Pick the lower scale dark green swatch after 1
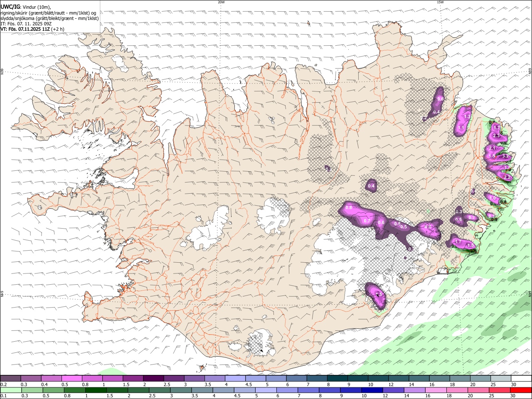Image resolution: width=532 pixels, height=399 pixels. tap(96, 390)
